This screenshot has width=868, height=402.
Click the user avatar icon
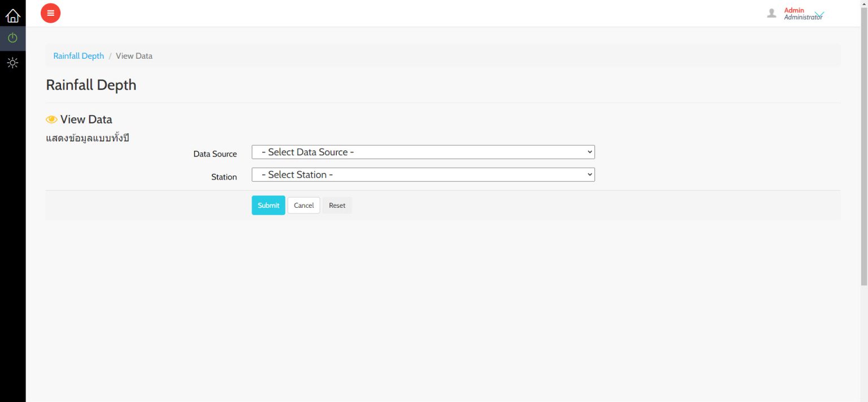click(771, 13)
